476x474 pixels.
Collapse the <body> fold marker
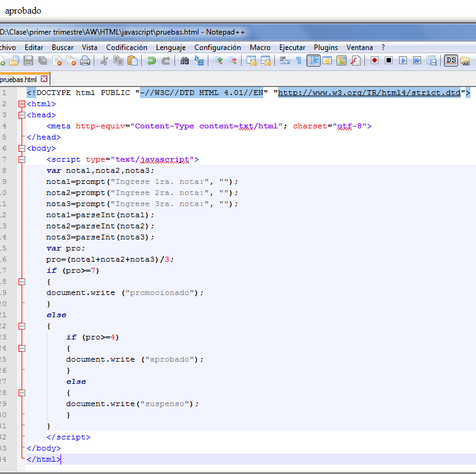[22, 148]
